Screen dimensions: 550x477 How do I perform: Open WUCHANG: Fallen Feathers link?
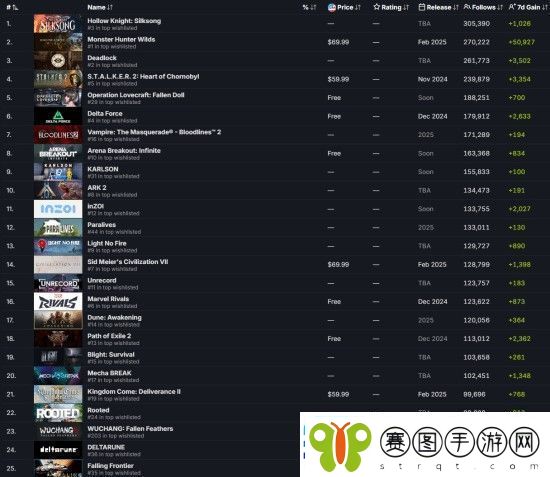(x=130, y=429)
